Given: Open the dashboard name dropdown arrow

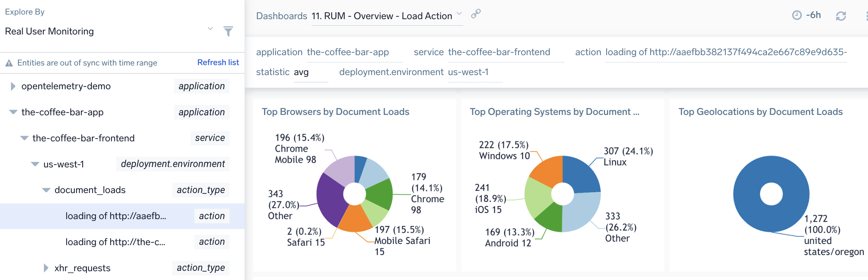Looking at the screenshot, I should click(459, 14).
